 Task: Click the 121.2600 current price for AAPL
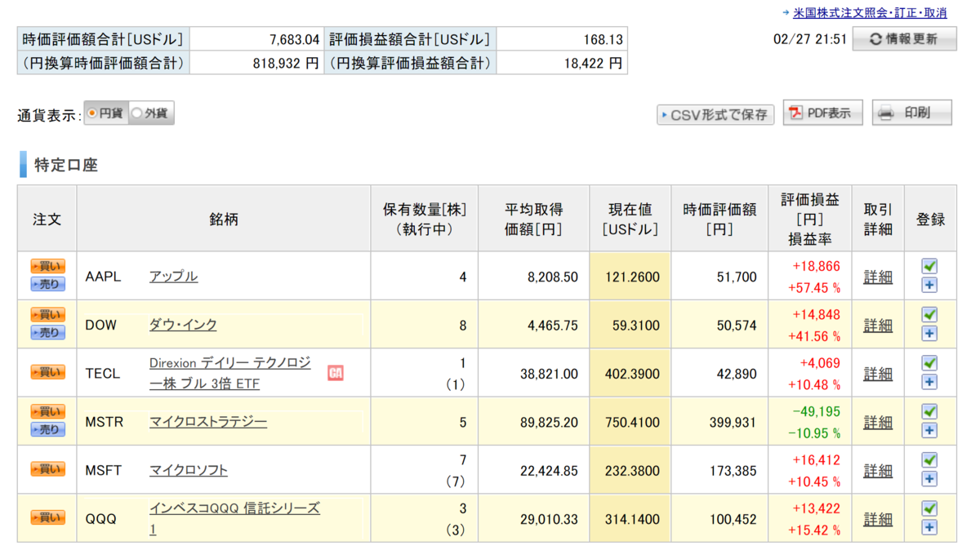coord(632,277)
